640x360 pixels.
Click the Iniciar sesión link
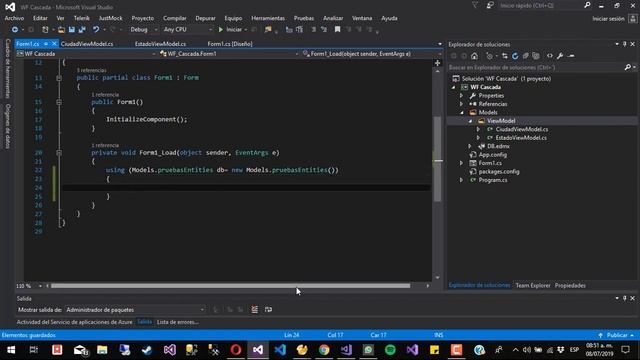[x=608, y=19]
